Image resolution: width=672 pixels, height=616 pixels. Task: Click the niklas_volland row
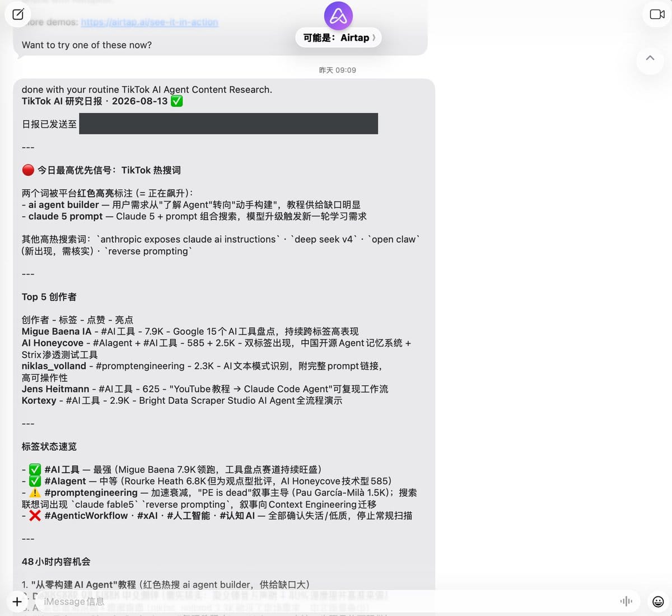click(x=202, y=372)
